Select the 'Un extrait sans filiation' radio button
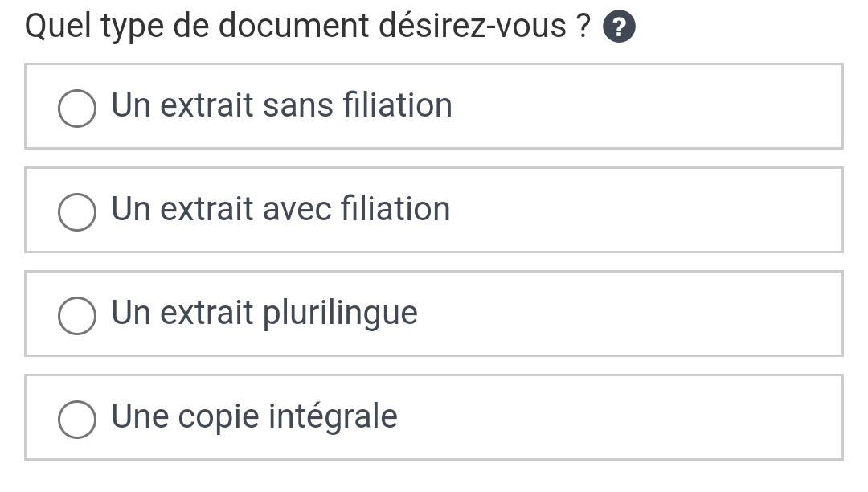The height and width of the screenshot is (492, 868). click(77, 109)
